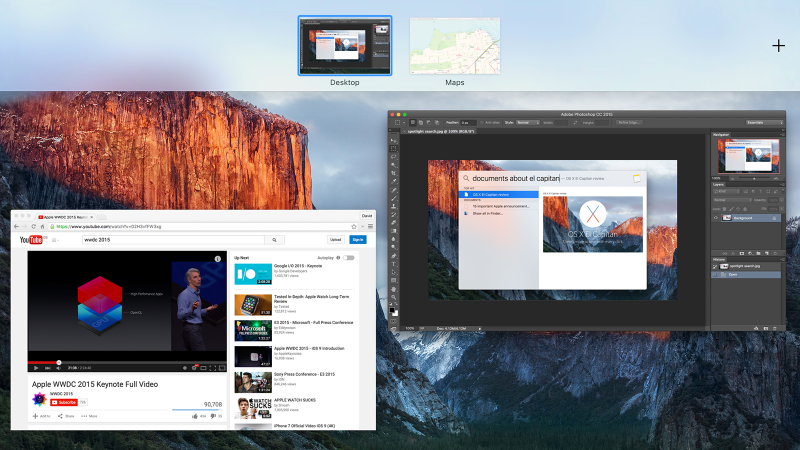Open the Essentials workspace dropdown
The height and width of the screenshot is (450, 800).
coord(764,122)
